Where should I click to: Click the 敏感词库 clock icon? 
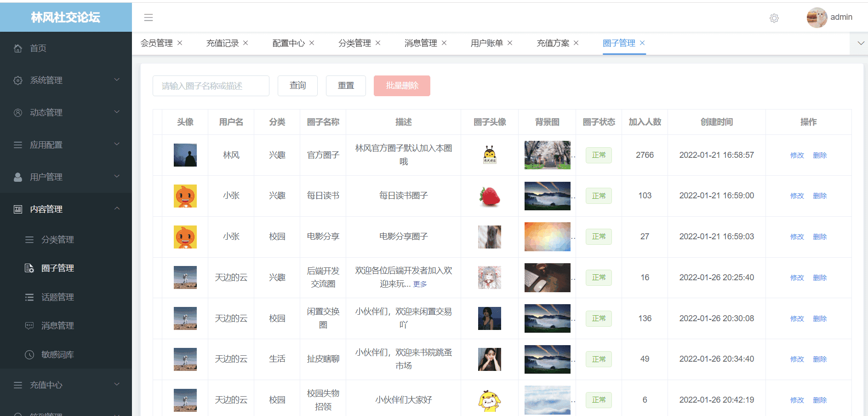29,354
